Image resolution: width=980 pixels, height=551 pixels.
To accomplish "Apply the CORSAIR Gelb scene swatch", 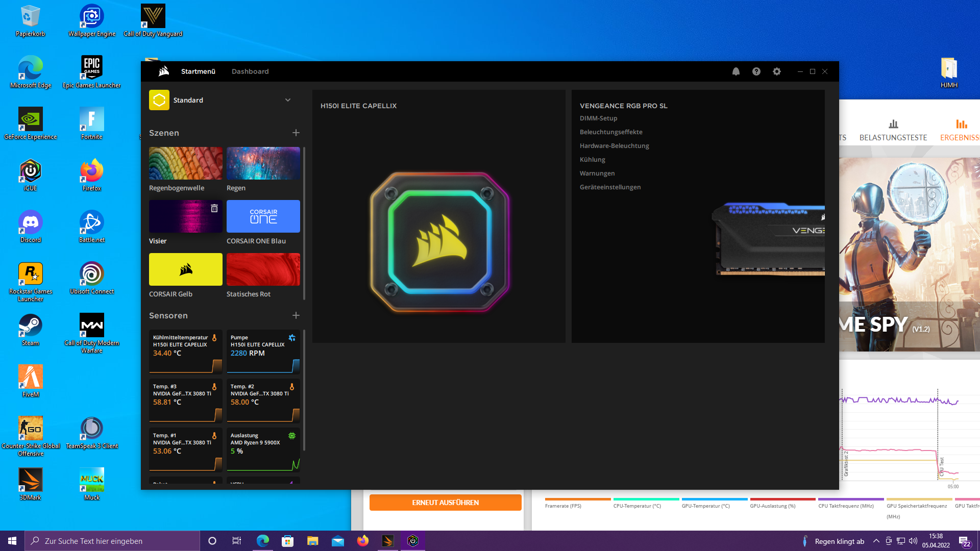I will point(186,269).
